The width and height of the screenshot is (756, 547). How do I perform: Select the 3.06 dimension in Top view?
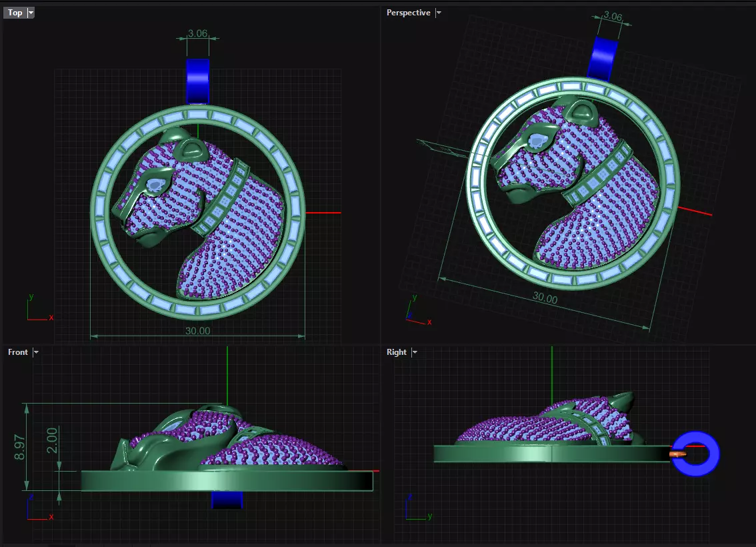pos(198,33)
